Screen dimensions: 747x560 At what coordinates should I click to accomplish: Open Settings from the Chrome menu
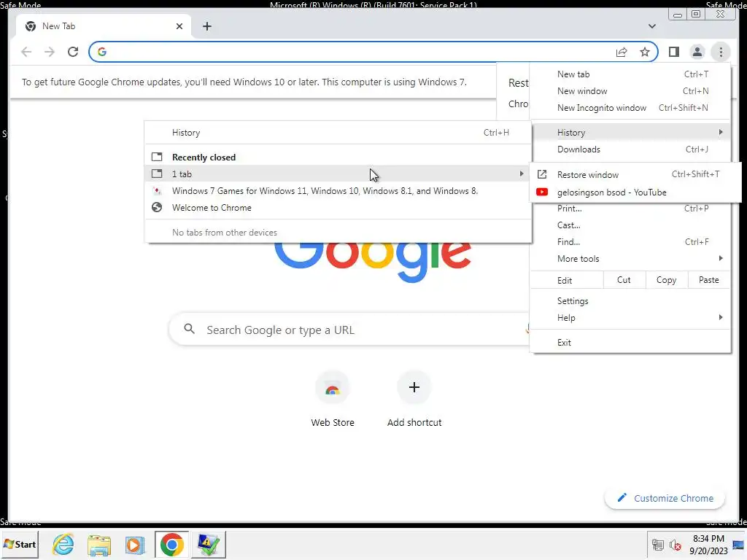630,301
